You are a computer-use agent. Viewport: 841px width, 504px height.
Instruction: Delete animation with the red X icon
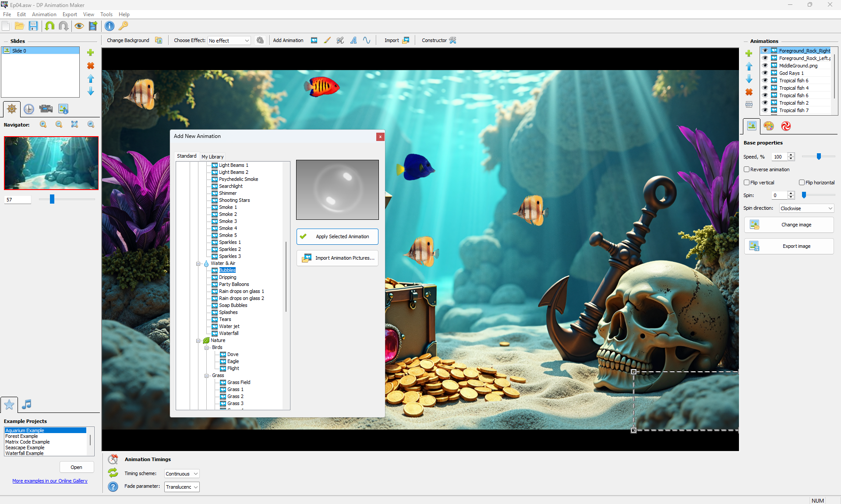tap(749, 92)
